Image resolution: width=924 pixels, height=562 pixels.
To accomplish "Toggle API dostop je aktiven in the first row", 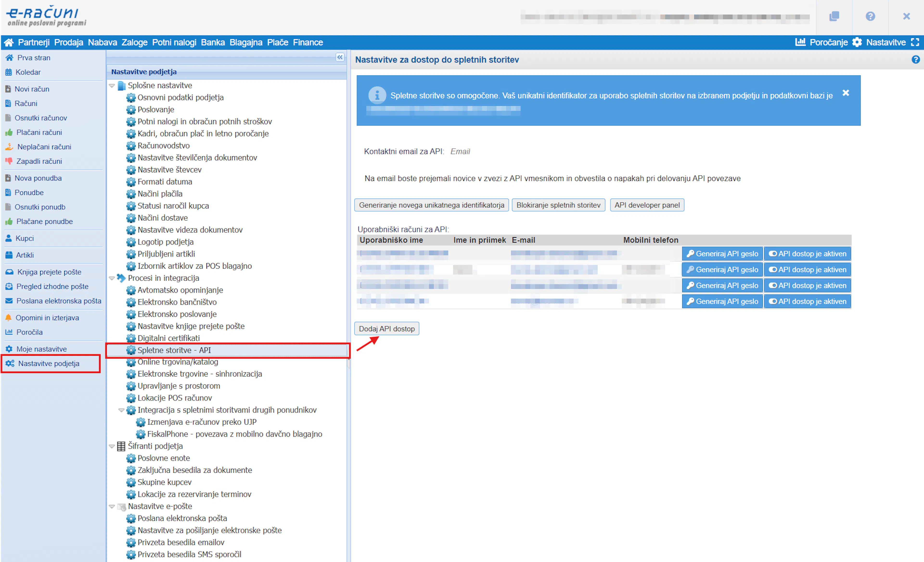I will coord(807,254).
